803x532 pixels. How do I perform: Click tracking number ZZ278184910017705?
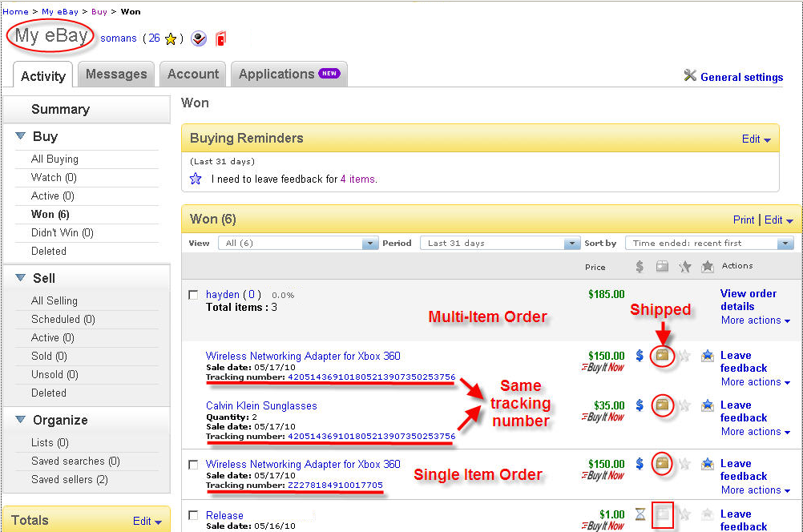[x=336, y=485]
